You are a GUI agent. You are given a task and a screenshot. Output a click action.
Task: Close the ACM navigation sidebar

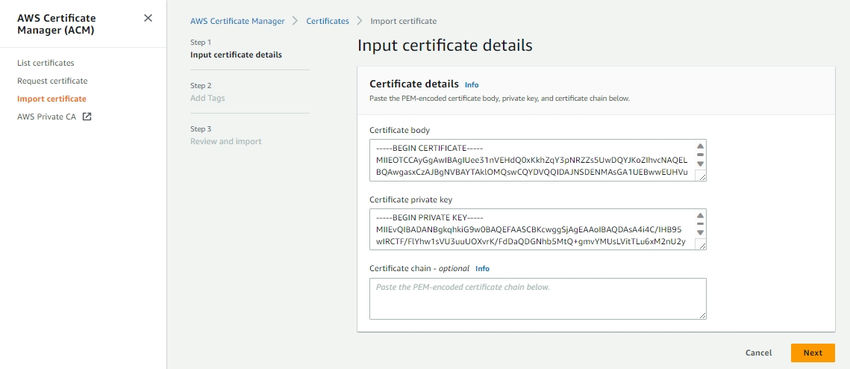(x=148, y=18)
